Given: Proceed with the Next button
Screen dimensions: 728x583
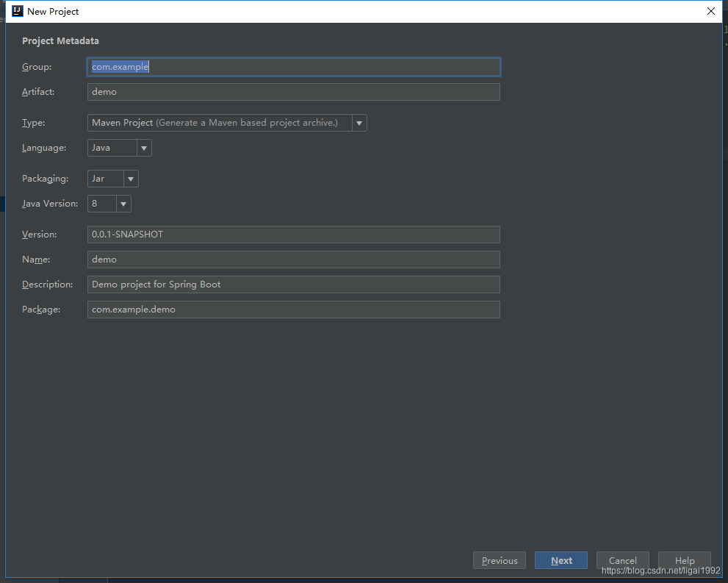Looking at the screenshot, I should pos(561,561).
